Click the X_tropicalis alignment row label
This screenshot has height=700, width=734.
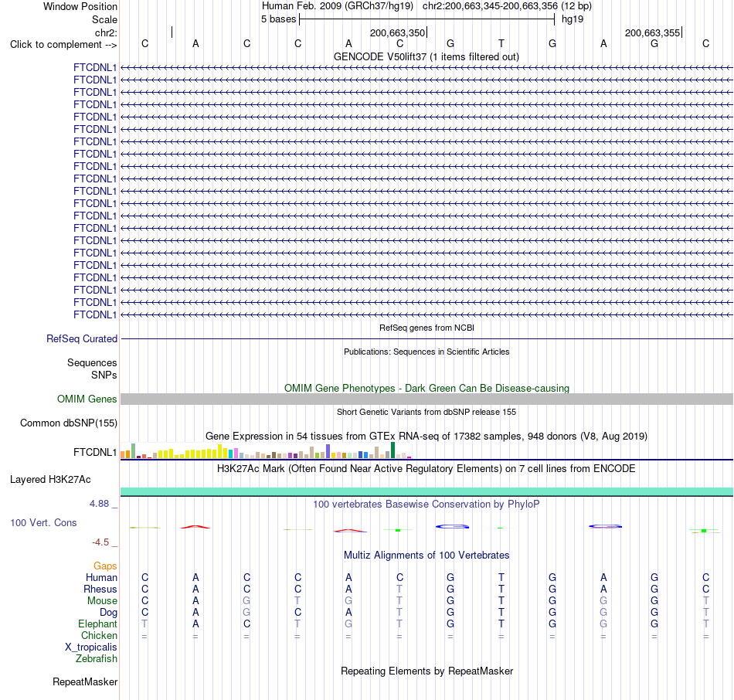[91, 647]
